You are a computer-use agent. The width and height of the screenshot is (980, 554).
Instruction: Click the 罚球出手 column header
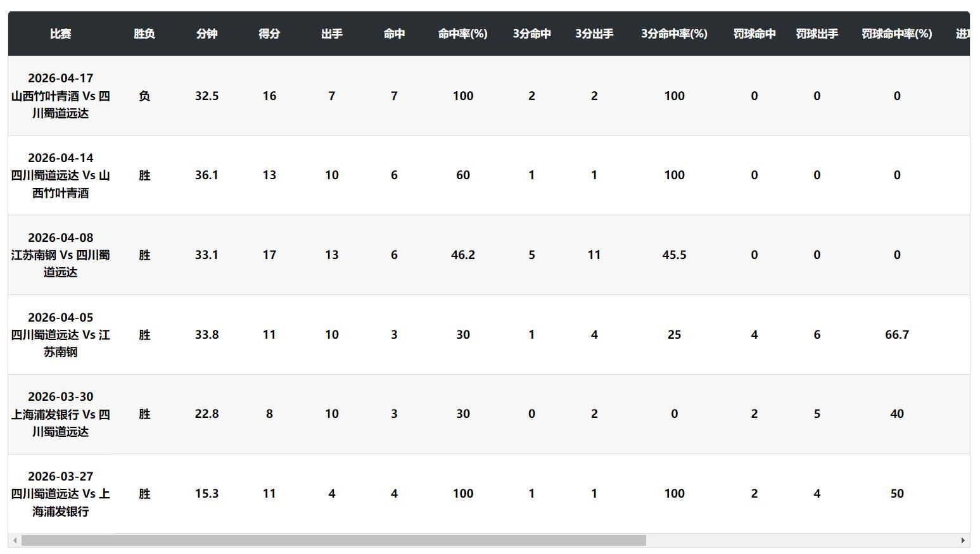817,34
